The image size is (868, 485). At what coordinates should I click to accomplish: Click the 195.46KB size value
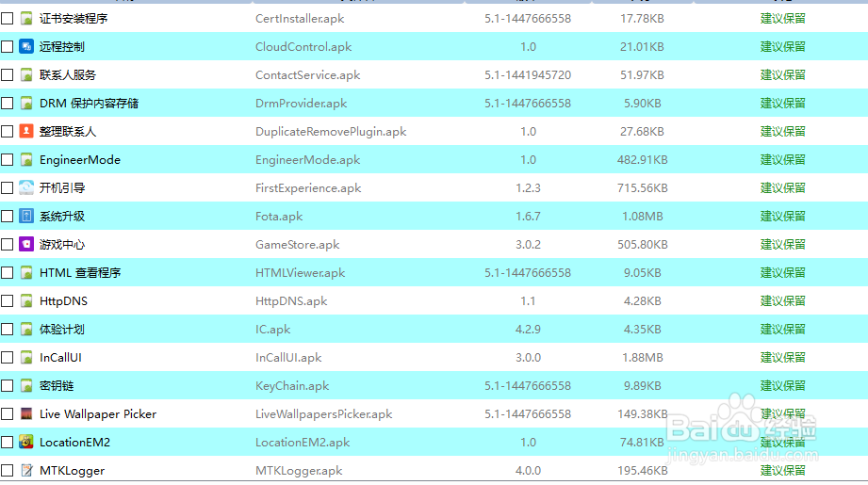642,471
